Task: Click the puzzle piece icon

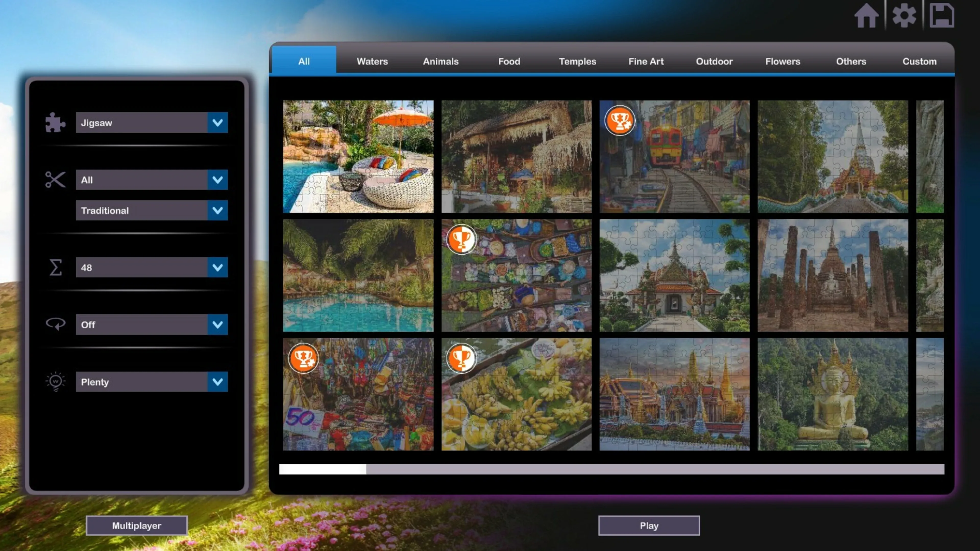Action: 55,122
